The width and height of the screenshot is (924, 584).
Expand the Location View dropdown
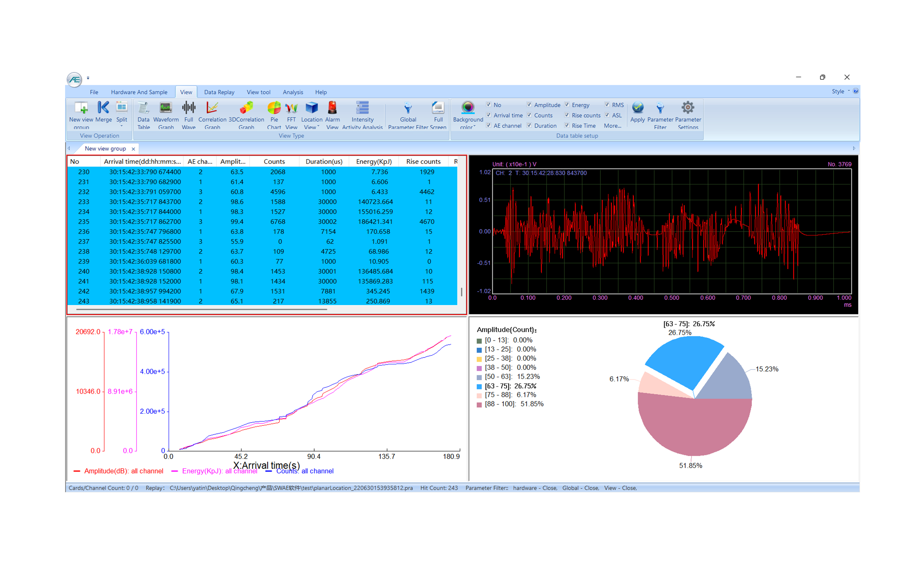tap(318, 126)
